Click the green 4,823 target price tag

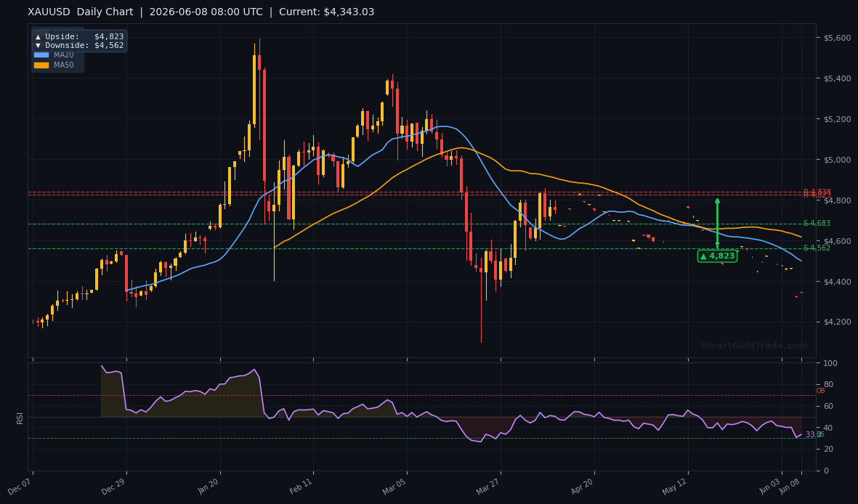pyautogui.click(x=717, y=256)
